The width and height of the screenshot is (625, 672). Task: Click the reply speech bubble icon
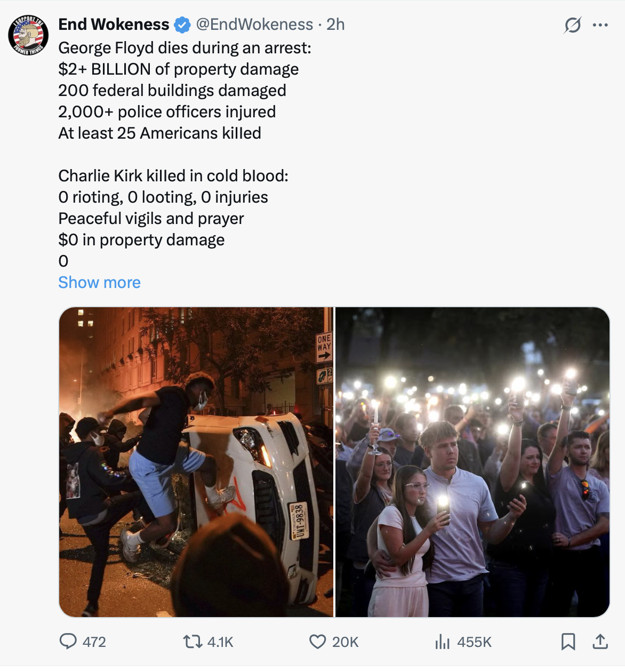coord(68,641)
